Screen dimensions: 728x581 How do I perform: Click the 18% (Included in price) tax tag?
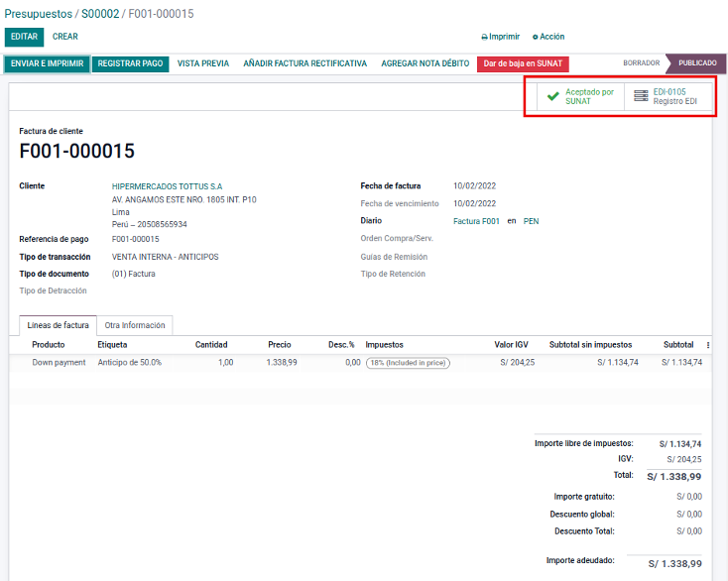pyautogui.click(x=408, y=363)
